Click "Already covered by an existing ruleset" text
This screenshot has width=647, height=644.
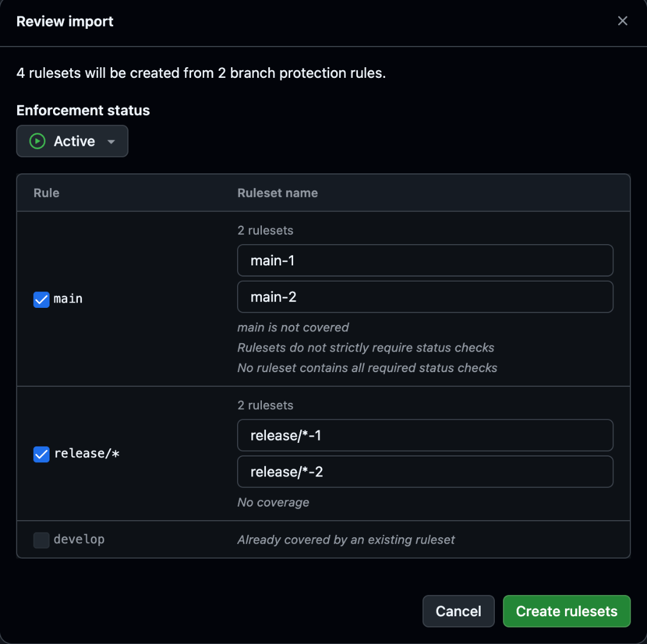coord(346,540)
